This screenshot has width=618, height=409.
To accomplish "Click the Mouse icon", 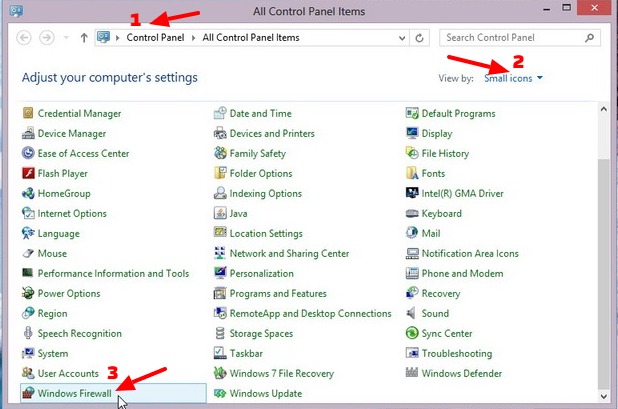I will coord(28,253).
